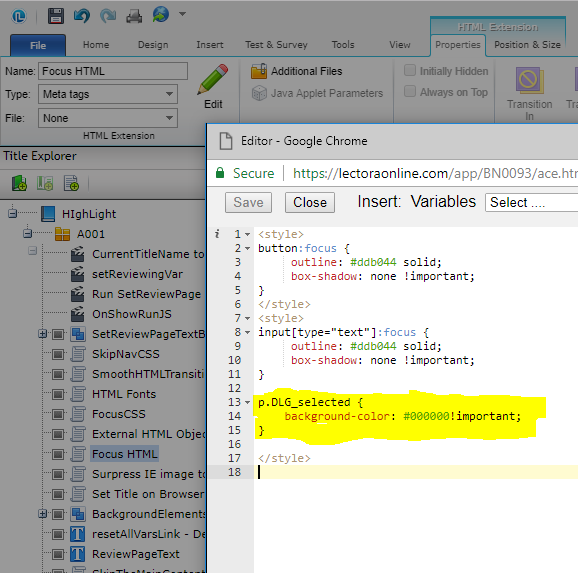
Task: Collapse the A001 chapter tree node
Action: click(27, 233)
